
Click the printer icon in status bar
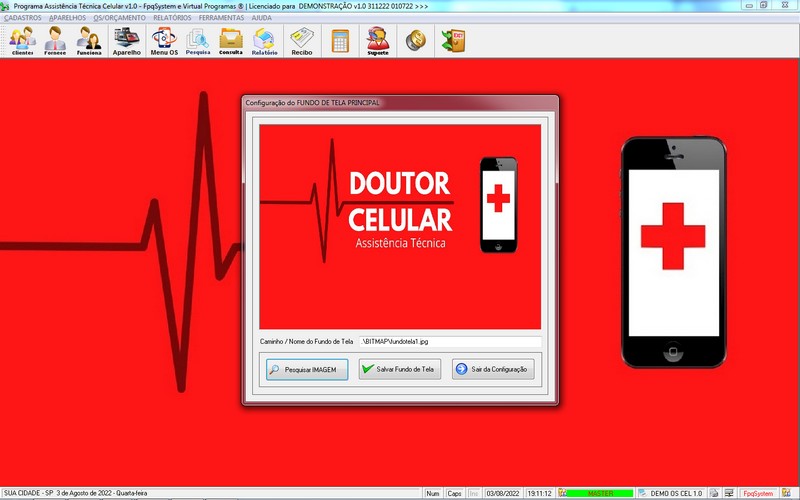tap(714, 493)
